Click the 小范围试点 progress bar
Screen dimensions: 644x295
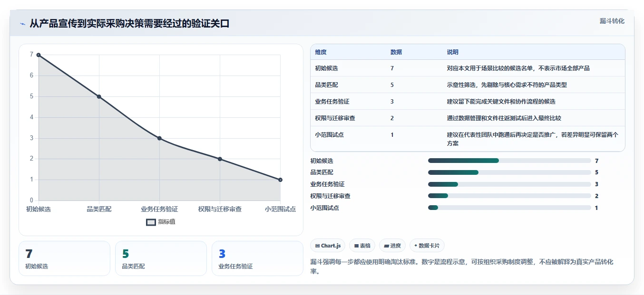509,208
